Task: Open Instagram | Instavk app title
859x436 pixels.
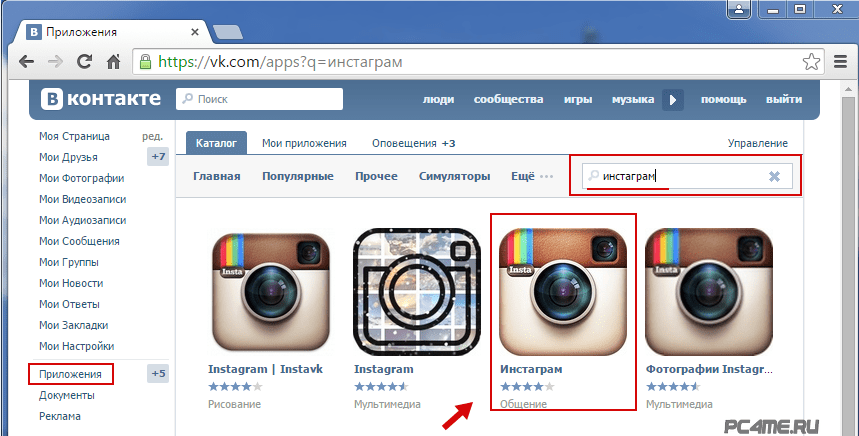Action: [265, 369]
